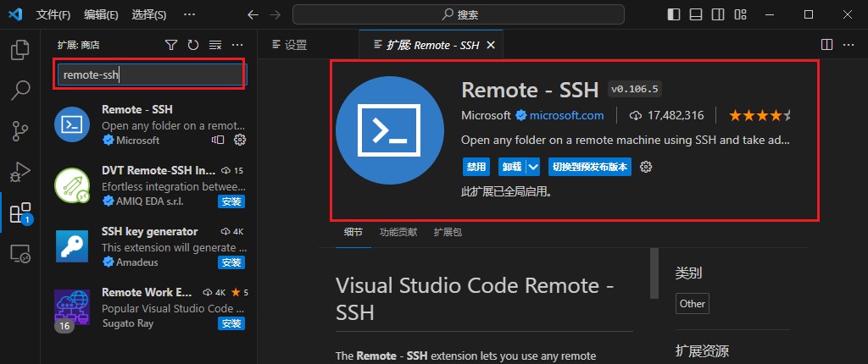Select DVT Remote-SSH Integration extension
This screenshot has width=868, height=364.
tap(150, 186)
